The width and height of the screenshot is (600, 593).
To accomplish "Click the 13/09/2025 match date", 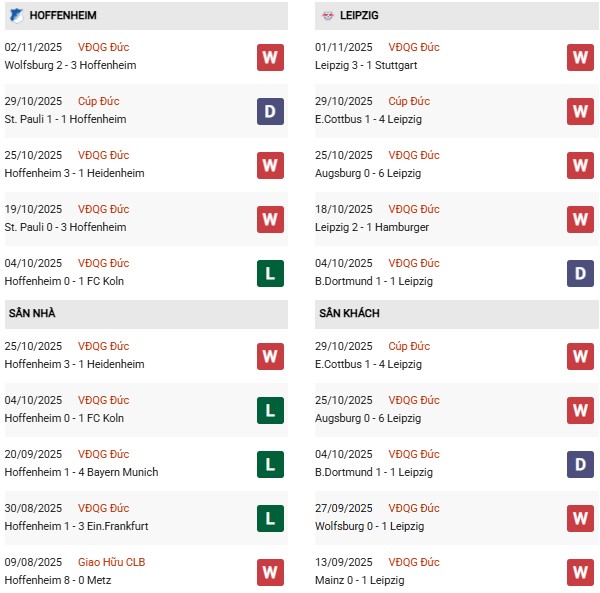I will coord(342,562).
